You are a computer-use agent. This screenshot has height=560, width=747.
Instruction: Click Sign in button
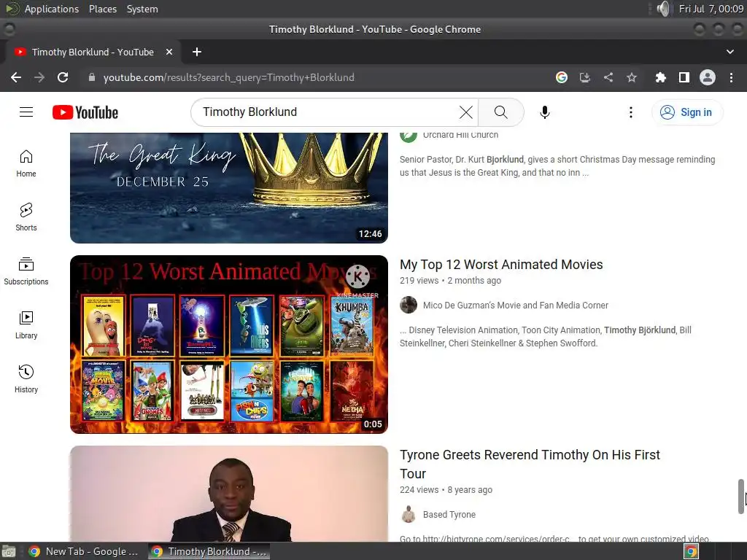687,112
